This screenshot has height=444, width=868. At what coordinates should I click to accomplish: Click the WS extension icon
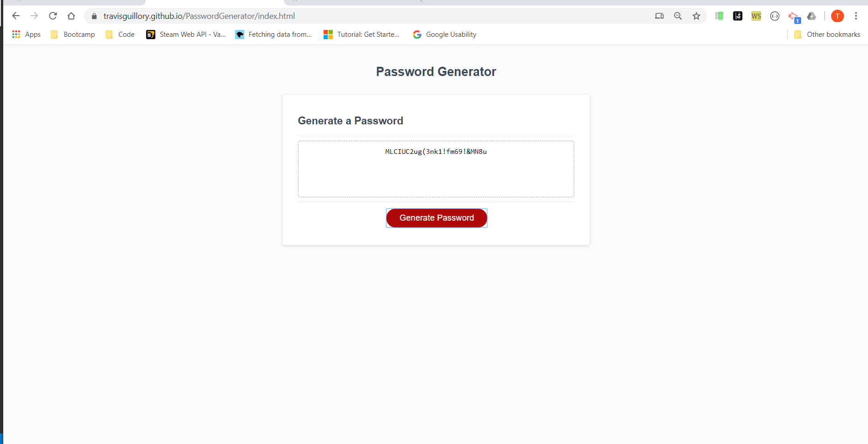point(756,16)
